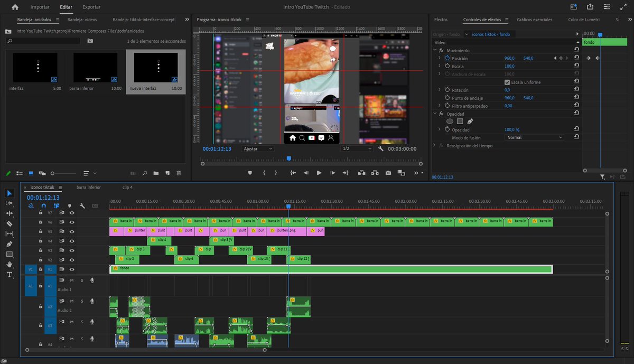The height and width of the screenshot is (364, 634).
Task: Open the Ajustar zoom level dropdown
Action: click(x=258, y=149)
